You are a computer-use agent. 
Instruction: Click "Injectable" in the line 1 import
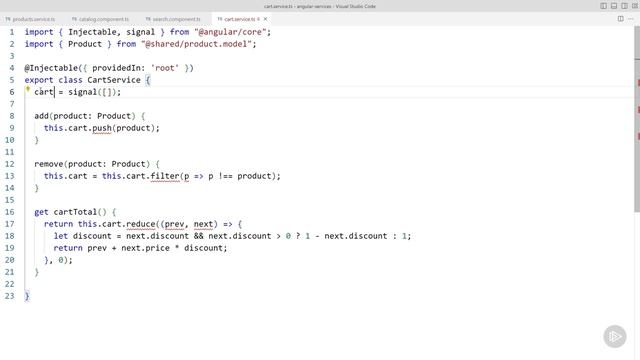pos(92,32)
